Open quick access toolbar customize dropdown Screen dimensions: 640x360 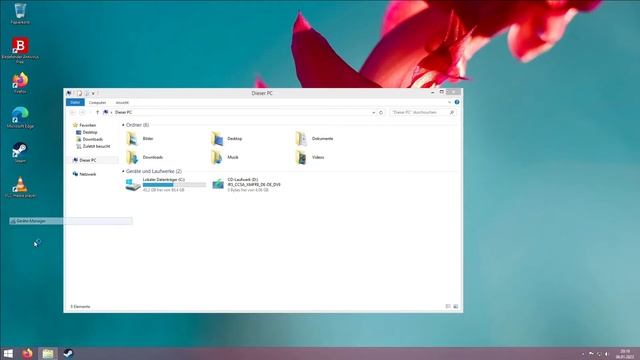click(x=93, y=93)
